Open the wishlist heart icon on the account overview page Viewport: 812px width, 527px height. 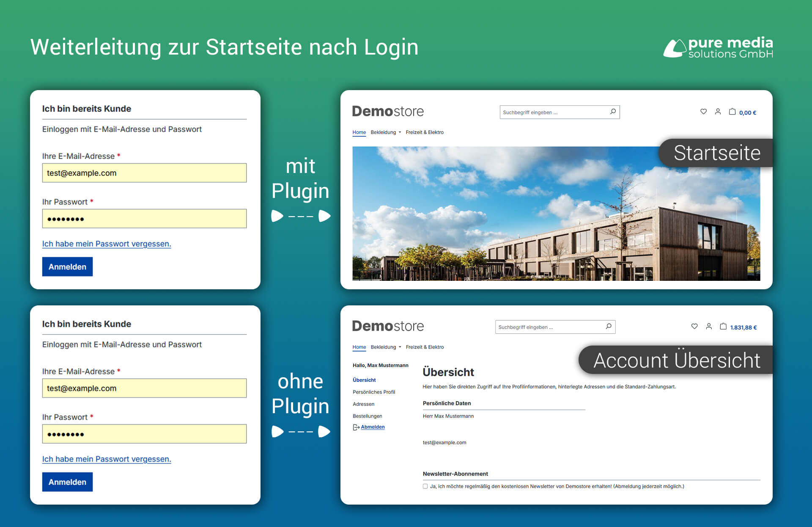[694, 327]
